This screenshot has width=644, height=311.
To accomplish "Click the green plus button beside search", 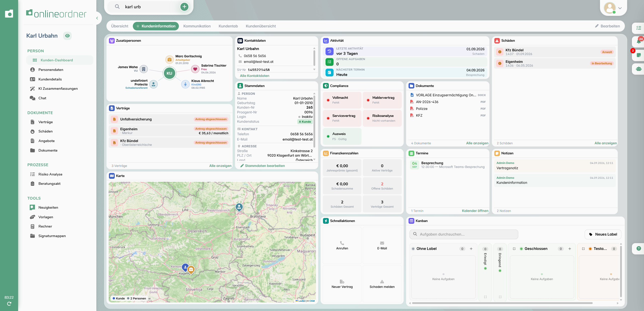I will click(x=184, y=7).
